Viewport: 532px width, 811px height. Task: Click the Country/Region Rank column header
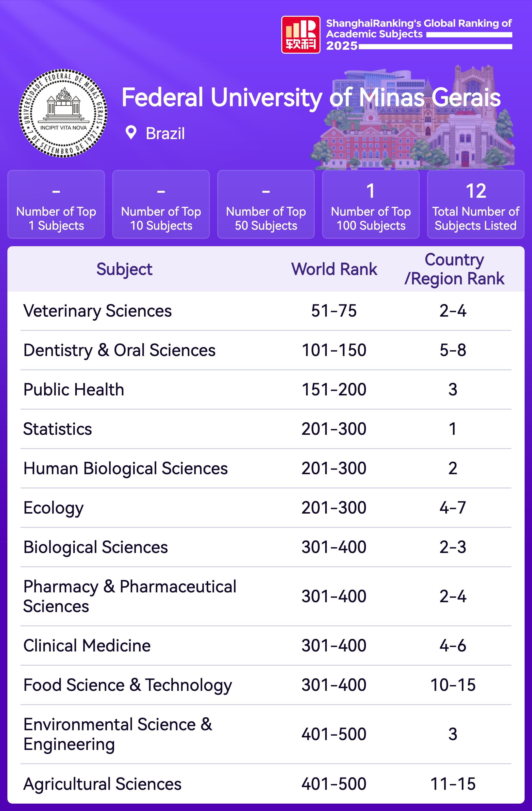(454, 269)
